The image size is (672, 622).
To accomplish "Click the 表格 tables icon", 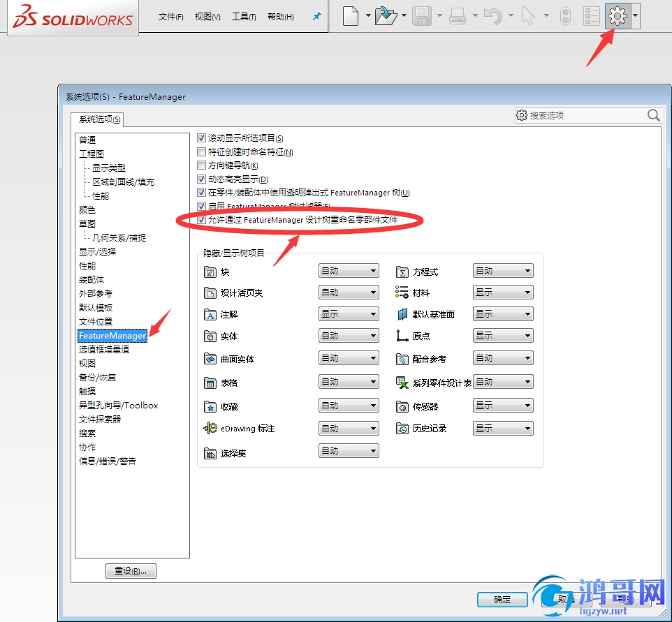I will 210,383.
